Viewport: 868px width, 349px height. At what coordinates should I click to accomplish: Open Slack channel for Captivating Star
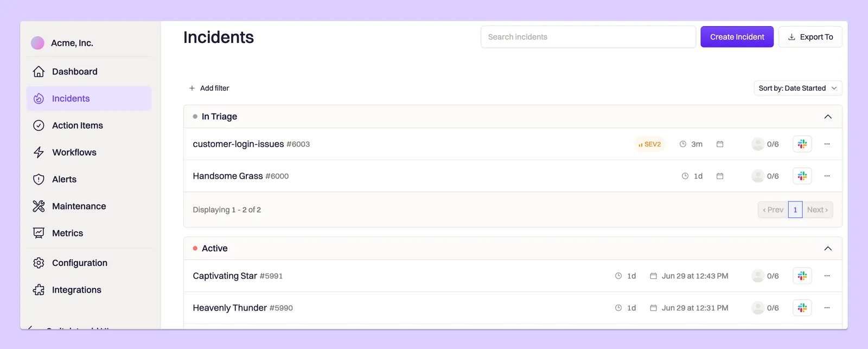pos(802,276)
